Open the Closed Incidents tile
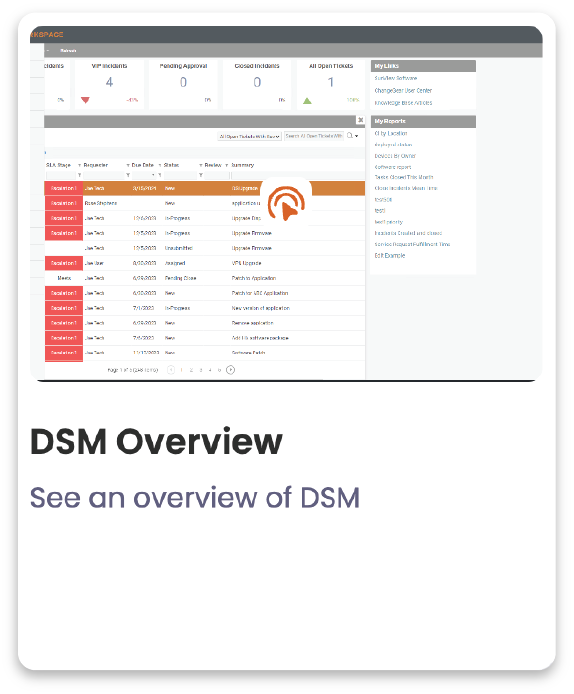Viewport: 574px width, 694px height. click(x=257, y=84)
